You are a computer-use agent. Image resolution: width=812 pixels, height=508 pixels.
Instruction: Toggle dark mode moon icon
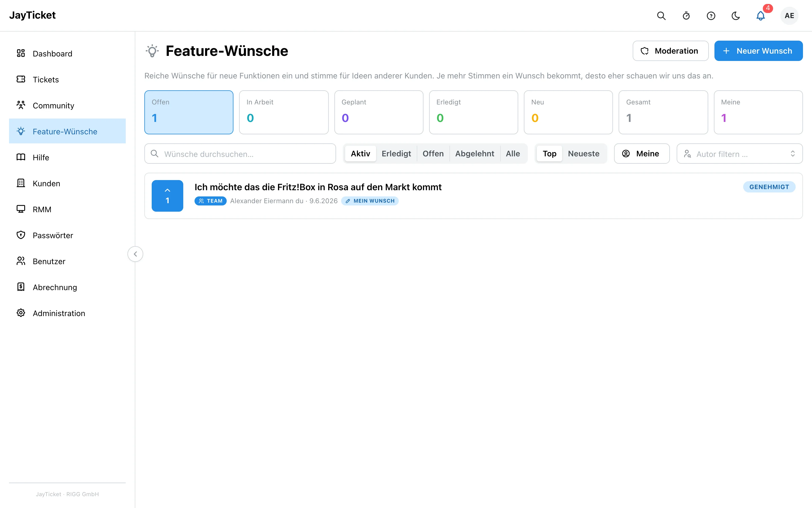[x=736, y=16]
